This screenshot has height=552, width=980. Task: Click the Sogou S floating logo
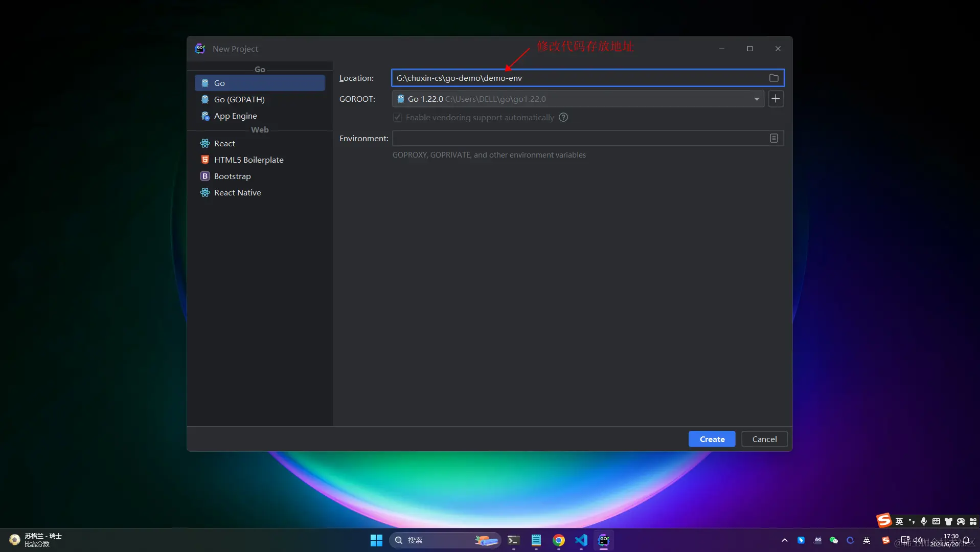pyautogui.click(x=884, y=520)
